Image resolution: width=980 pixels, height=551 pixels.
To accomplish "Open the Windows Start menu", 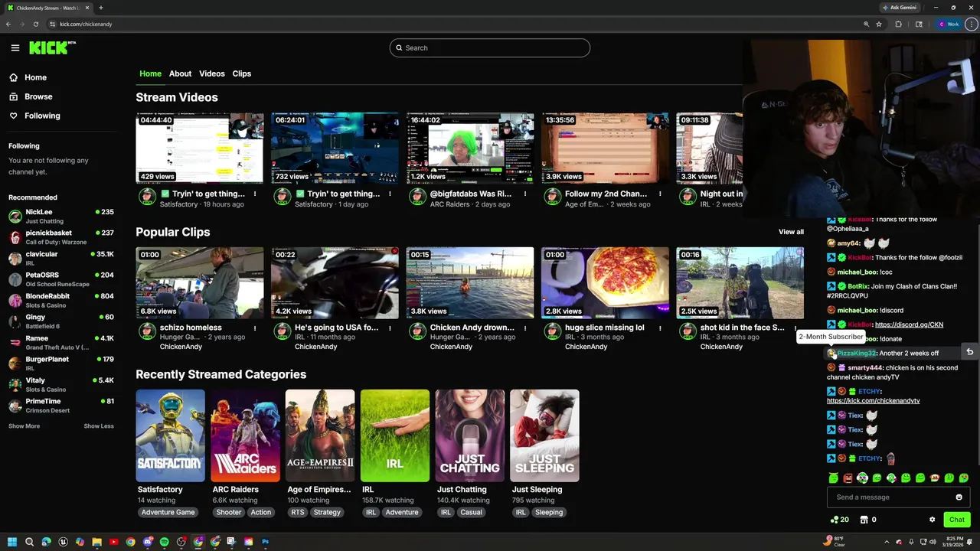I will tap(12, 542).
